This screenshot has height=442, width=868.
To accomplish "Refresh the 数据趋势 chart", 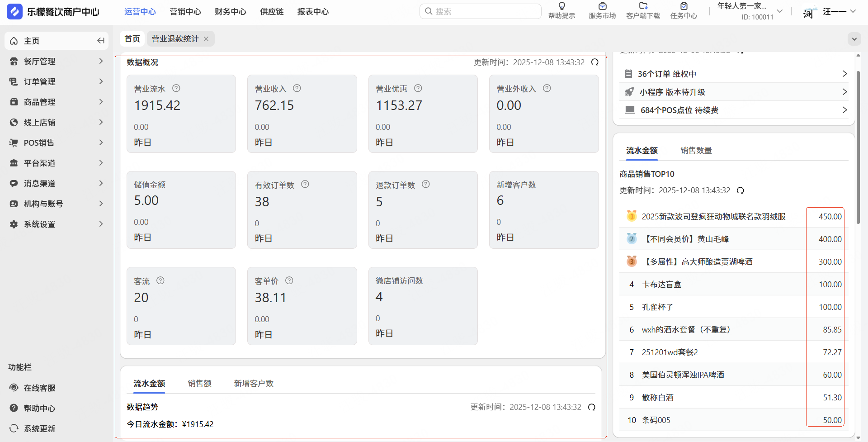I will 592,407.
